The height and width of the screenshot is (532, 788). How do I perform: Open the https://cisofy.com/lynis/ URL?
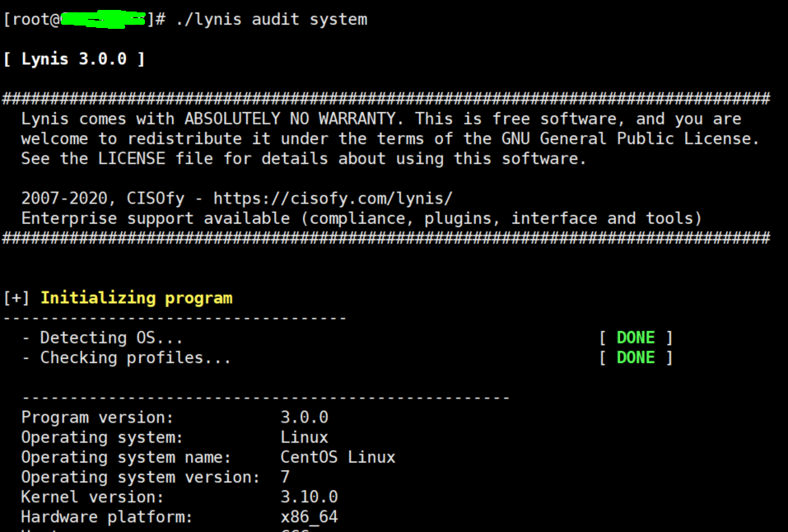(x=333, y=198)
